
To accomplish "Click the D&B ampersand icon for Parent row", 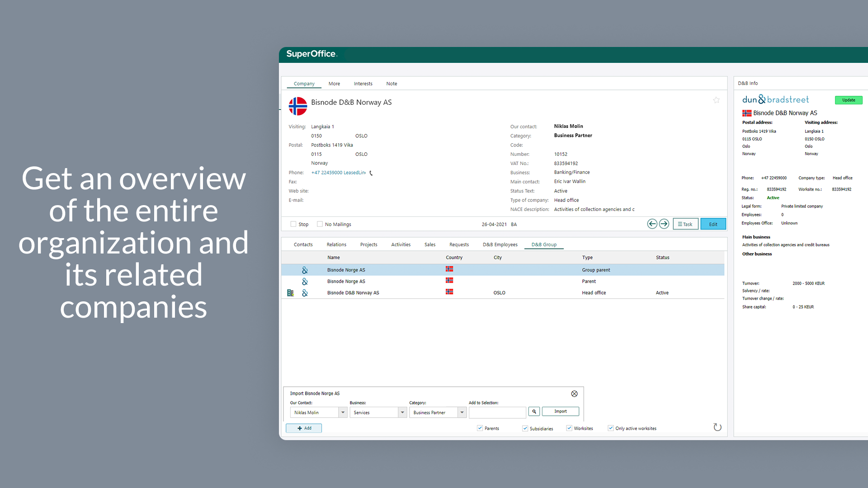I will (x=305, y=282).
